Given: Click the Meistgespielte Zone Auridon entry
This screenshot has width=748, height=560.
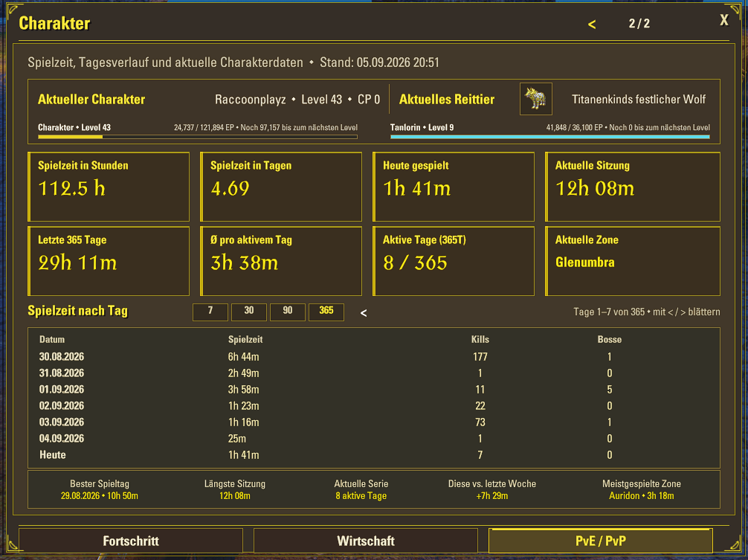Looking at the screenshot, I should pos(641,490).
